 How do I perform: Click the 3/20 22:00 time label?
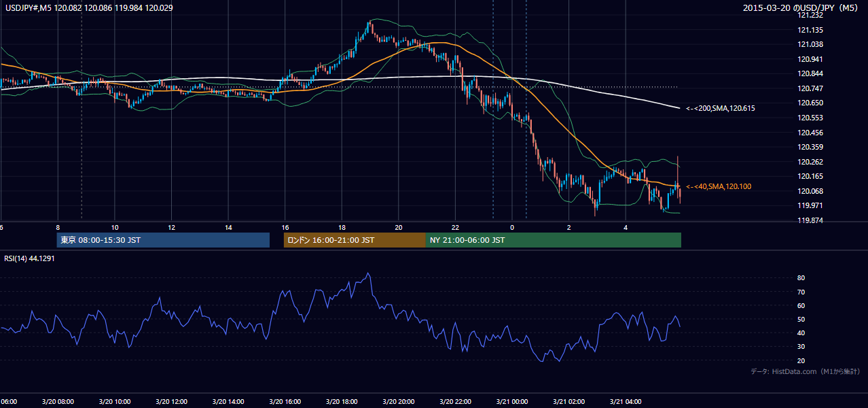(455, 402)
